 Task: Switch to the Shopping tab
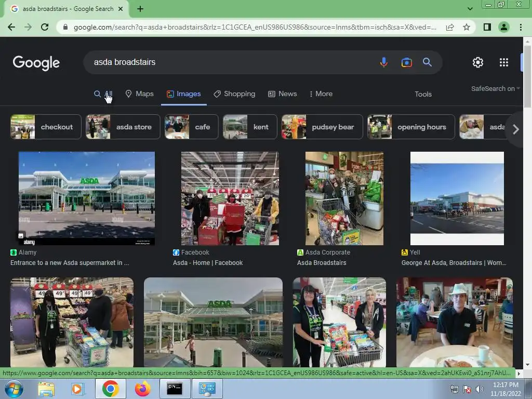click(x=234, y=94)
